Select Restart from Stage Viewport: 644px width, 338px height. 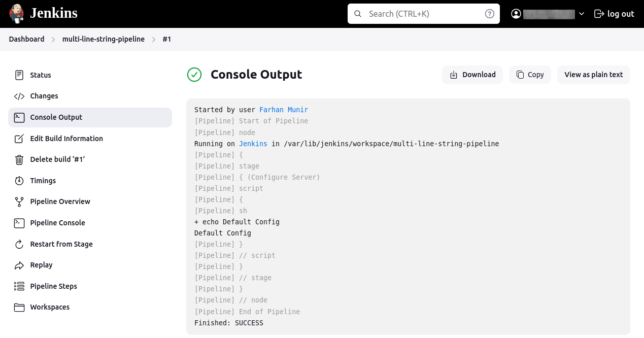[90, 244]
